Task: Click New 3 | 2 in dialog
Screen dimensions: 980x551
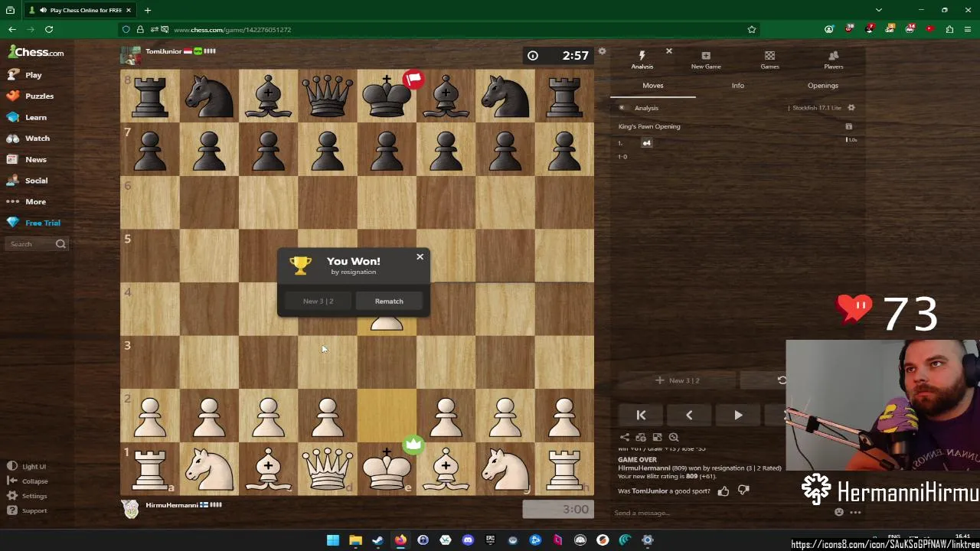Action: tap(318, 302)
